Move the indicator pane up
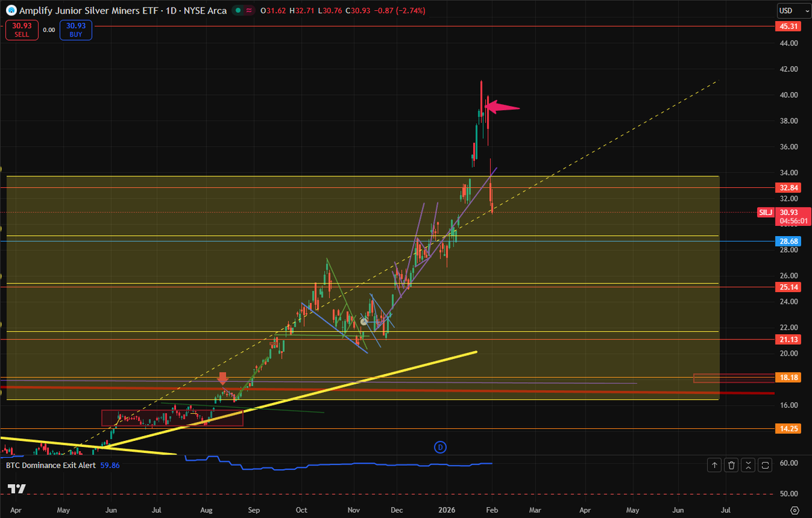Image resolution: width=812 pixels, height=518 pixels. pos(715,465)
